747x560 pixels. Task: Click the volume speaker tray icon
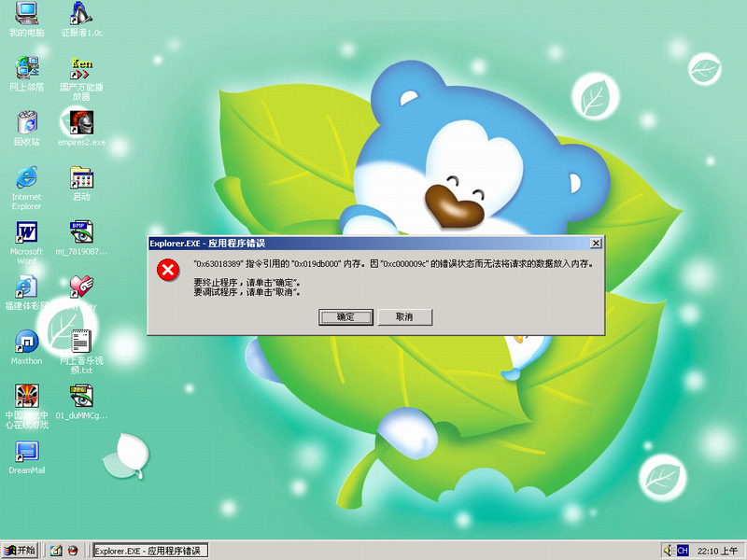[669, 551]
